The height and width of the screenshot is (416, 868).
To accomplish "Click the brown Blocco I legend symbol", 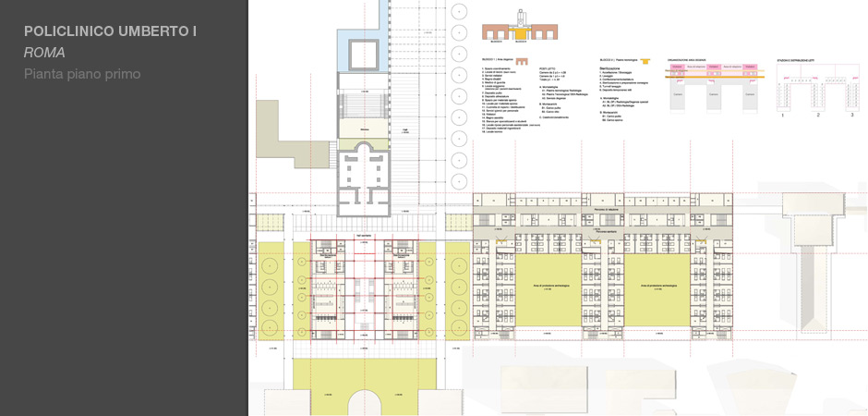I will tap(522, 60).
